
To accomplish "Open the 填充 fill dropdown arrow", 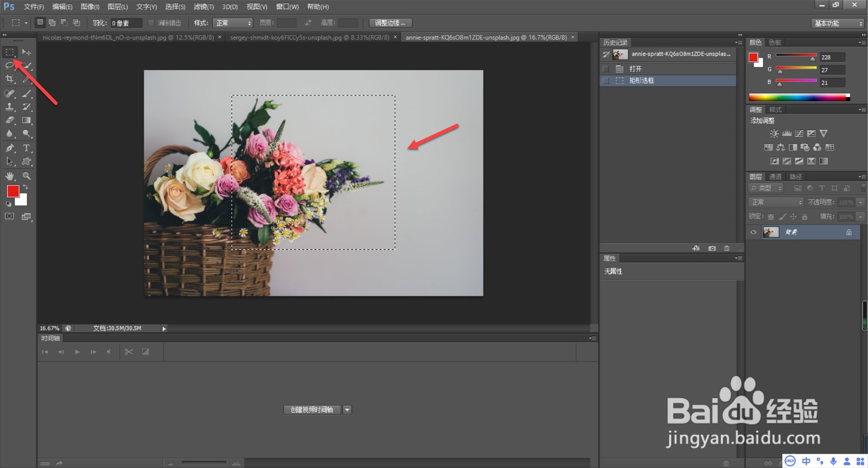I will pos(860,216).
